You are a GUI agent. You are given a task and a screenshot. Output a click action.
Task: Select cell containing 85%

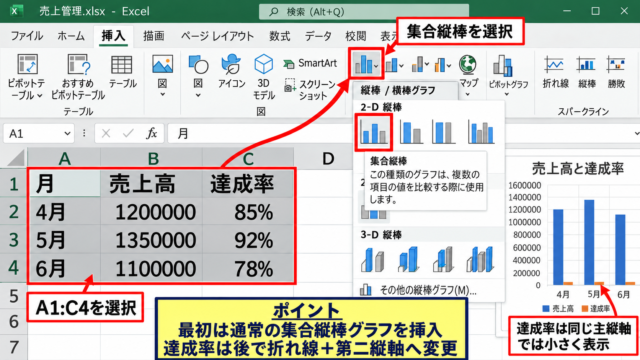click(248, 212)
